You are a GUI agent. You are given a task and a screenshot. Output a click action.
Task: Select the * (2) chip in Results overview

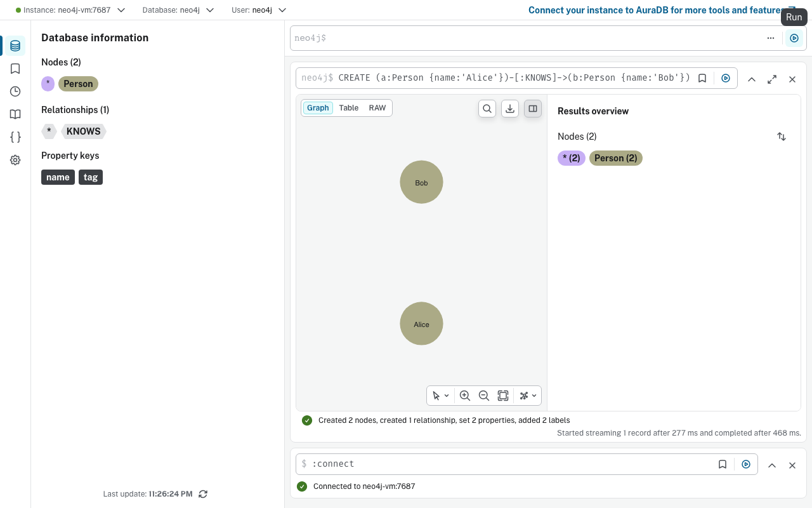[572, 158]
